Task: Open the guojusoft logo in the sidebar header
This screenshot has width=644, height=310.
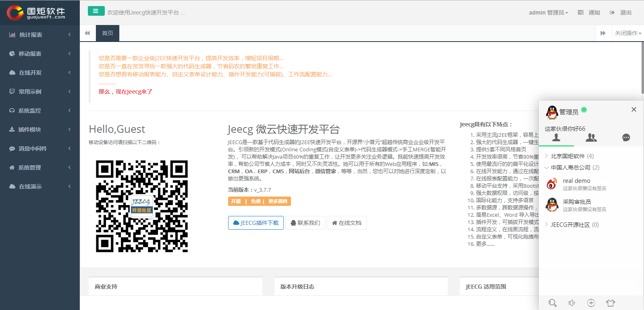Action: click(x=36, y=13)
